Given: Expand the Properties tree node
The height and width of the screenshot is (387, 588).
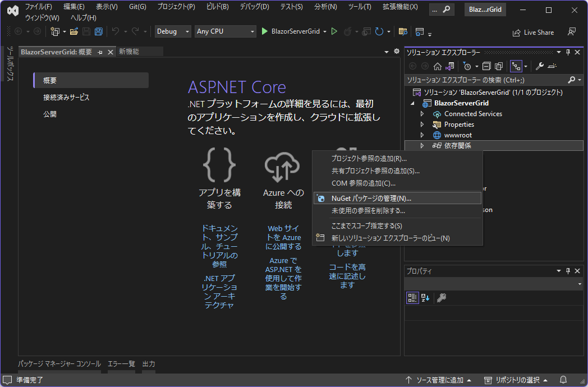Looking at the screenshot, I should point(422,124).
